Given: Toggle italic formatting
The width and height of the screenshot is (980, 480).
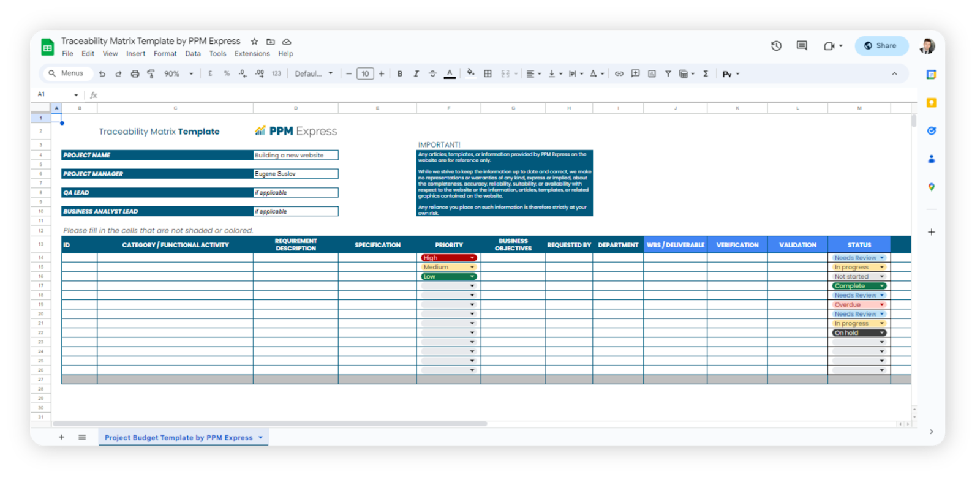Looking at the screenshot, I should (416, 73).
